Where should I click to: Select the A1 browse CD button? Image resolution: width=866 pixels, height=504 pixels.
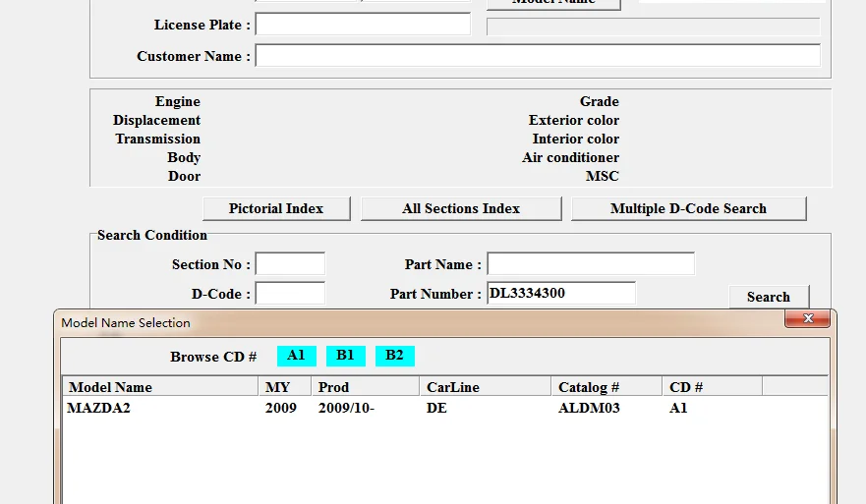296,356
